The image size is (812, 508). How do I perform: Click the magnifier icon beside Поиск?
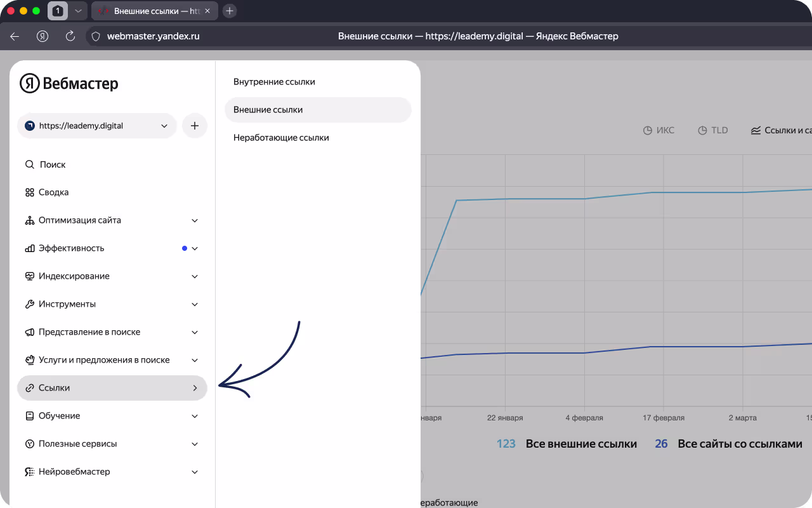[29, 164]
